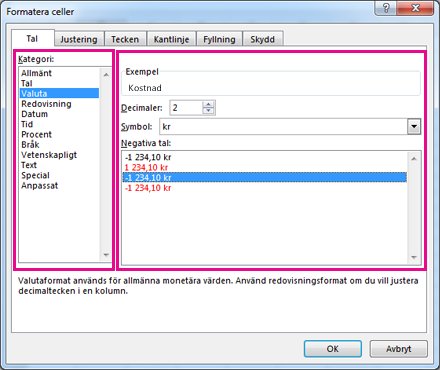Cancel with the Avbryt button
Viewport: 440px width, 370px height.
click(x=399, y=349)
